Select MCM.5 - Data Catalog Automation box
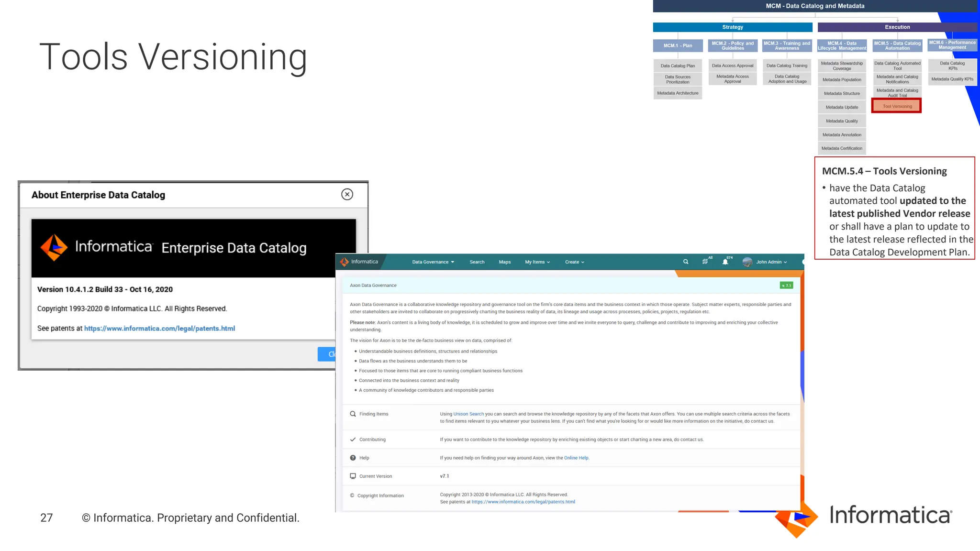 (897, 45)
